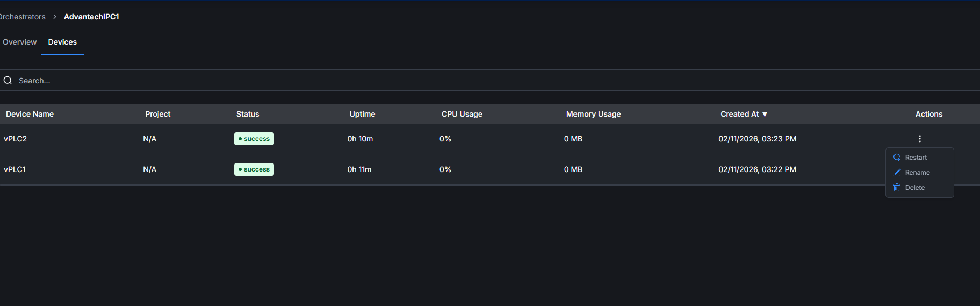This screenshot has height=306, width=980.
Task: Toggle the Created At sort arrow
Action: coord(765,114)
